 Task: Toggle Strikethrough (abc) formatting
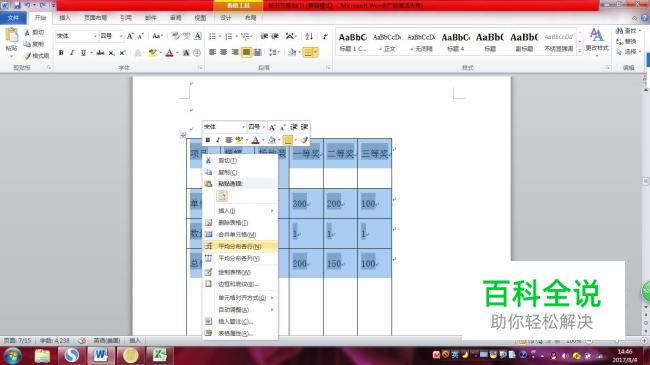click(x=100, y=53)
